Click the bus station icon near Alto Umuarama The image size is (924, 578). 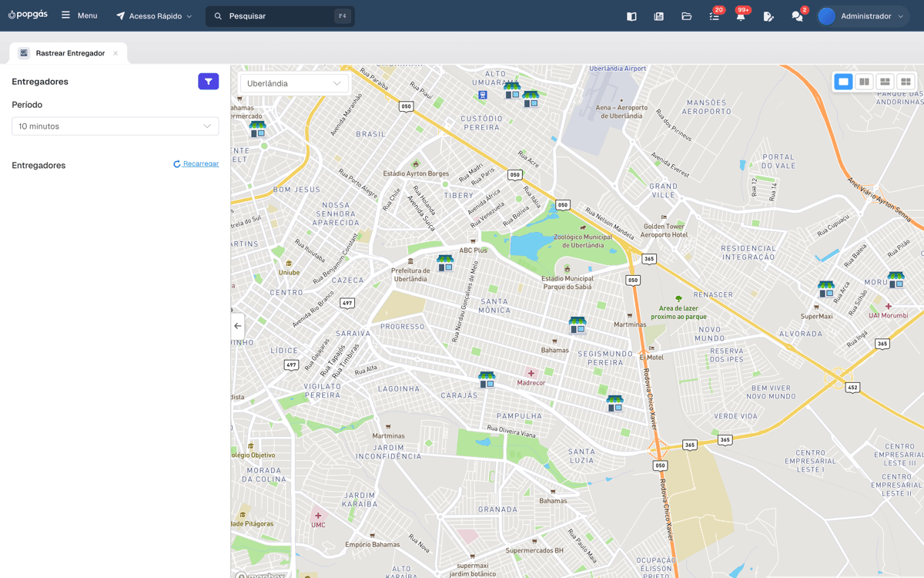(483, 96)
